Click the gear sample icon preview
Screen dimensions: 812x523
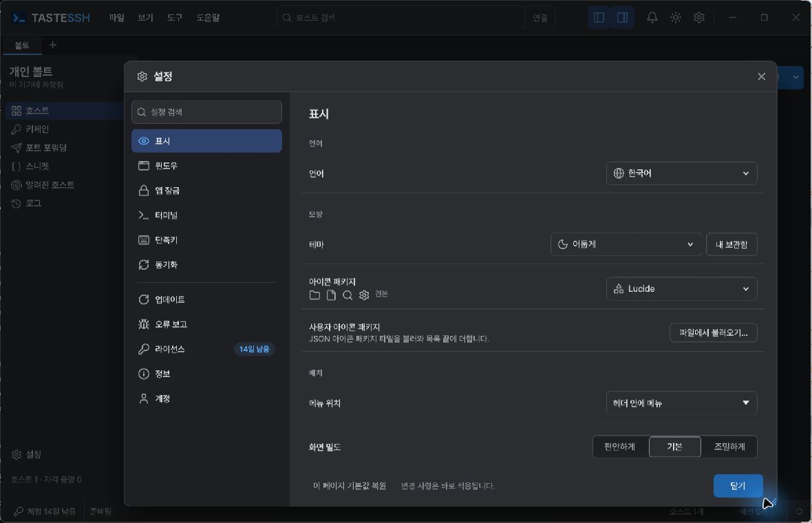click(x=364, y=295)
